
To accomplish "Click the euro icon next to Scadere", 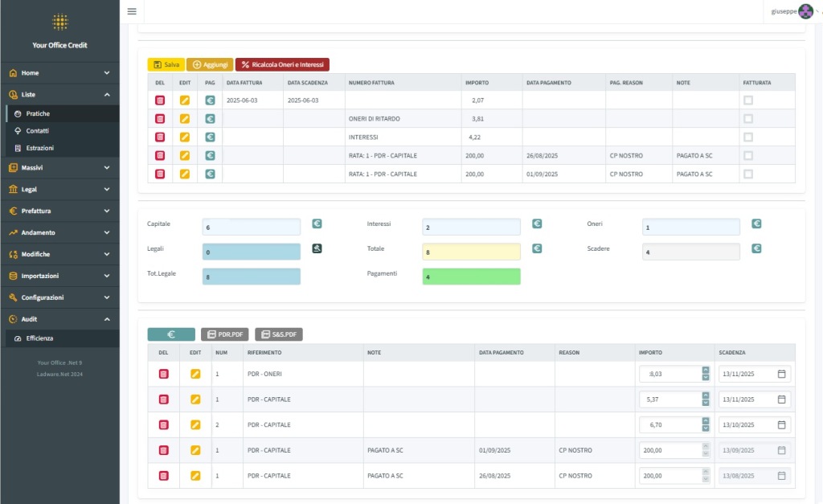I will click(x=756, y=248).
